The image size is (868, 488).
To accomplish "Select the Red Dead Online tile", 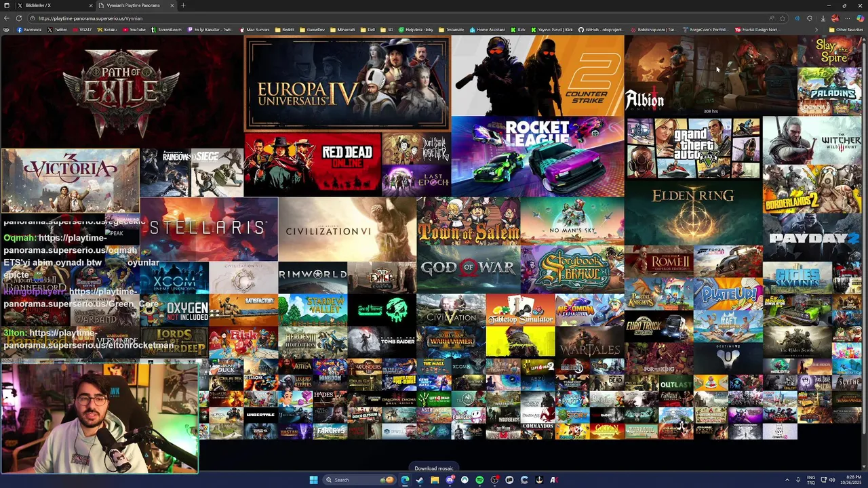I will (313, 165).
